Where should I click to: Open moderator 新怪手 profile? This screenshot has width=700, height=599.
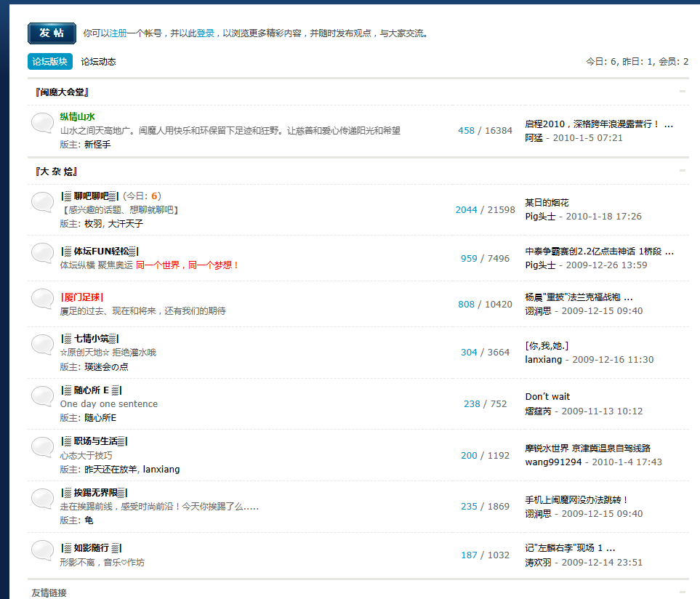point(97,145)
